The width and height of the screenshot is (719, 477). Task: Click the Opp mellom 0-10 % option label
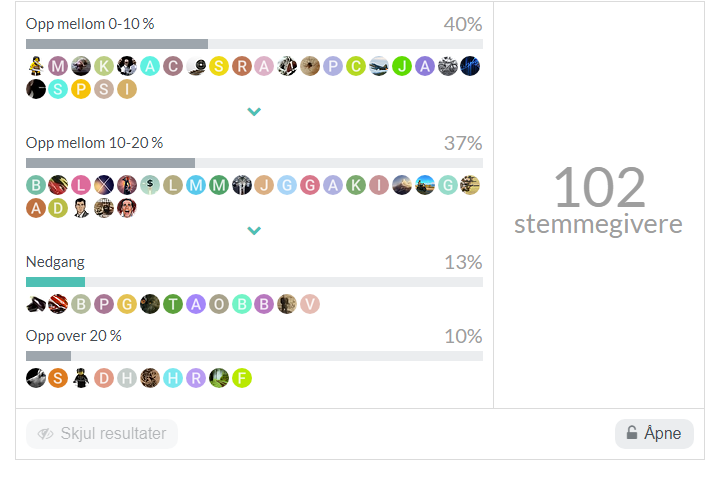(x=90, y=24)
